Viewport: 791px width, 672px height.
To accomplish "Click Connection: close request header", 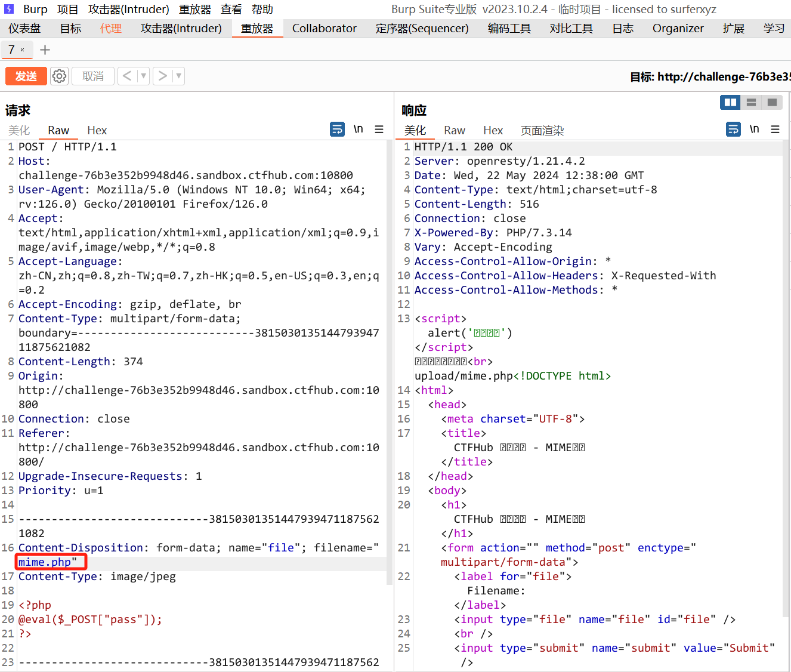I will click(74, 419).
